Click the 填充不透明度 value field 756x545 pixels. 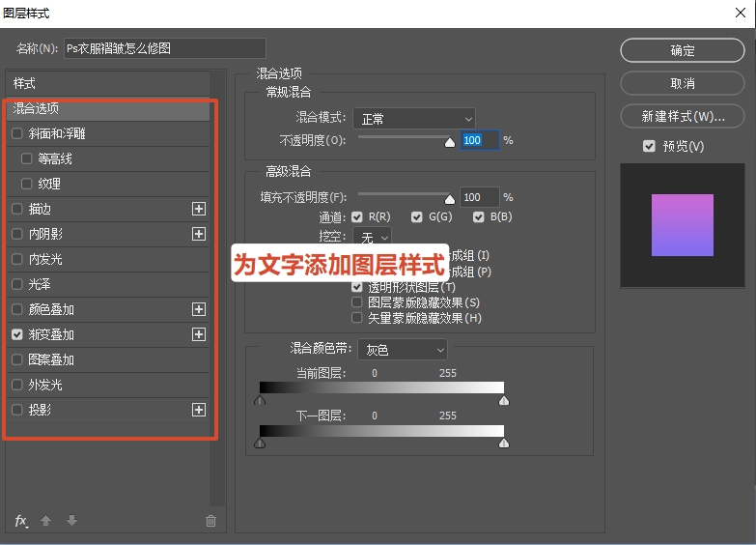coord(479,197)
